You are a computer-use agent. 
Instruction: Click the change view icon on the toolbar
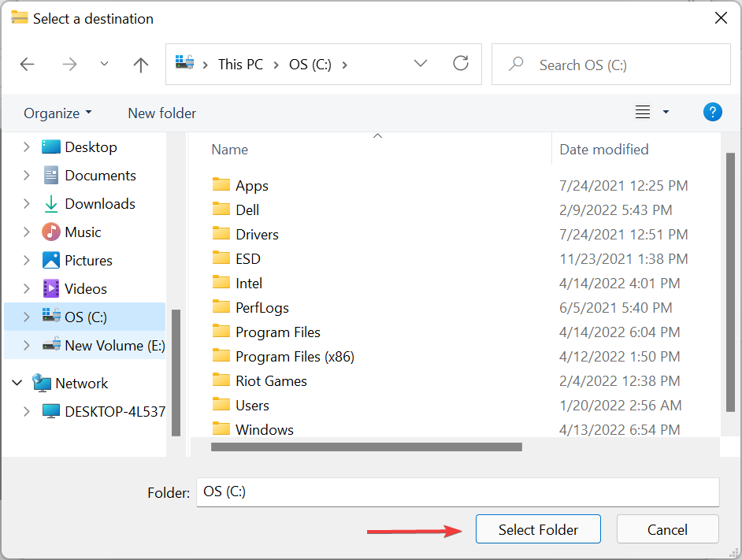pos(641,111)
